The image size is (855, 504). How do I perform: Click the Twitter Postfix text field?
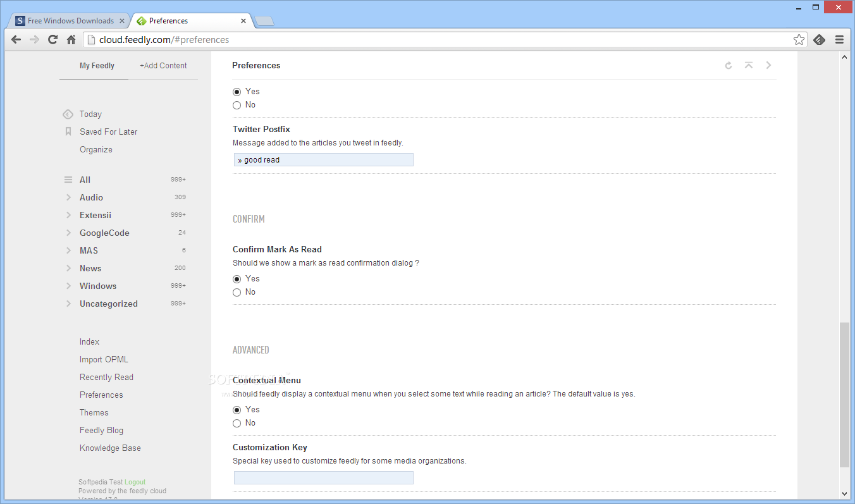coord(324,160)
